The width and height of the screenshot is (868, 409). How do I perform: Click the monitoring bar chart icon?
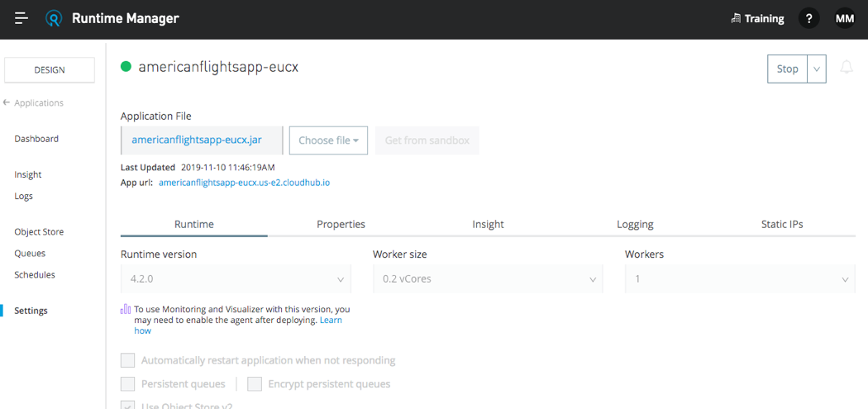click(x=126, y=309)
